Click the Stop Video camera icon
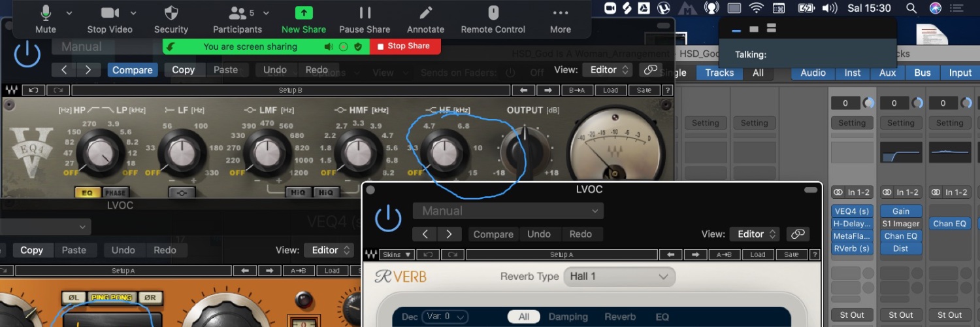The height and width of the screenshot is (327, 980). 110,12
